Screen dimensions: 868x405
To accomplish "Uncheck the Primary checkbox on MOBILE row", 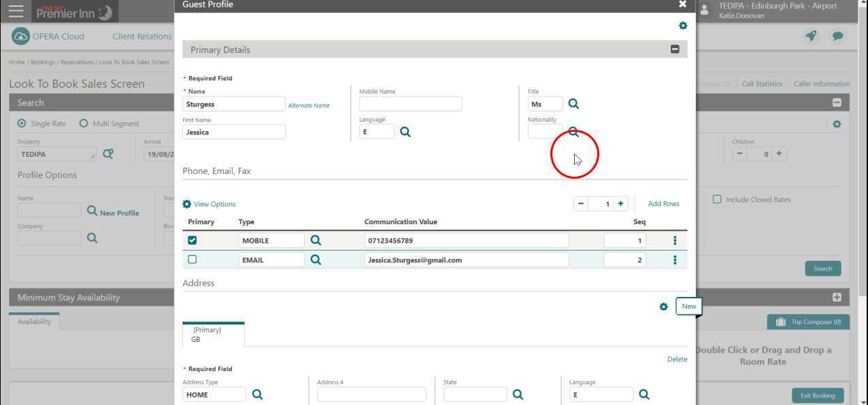I will pos(193,240).
